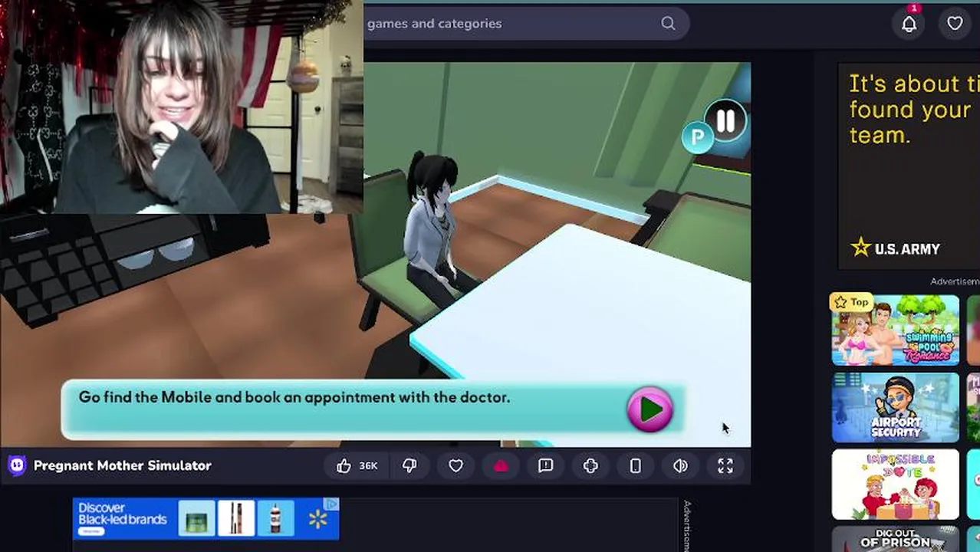Screen dimensions: 980x552
Task: Add game to favorites heart icon
Action: pyautogui.click(x=455, y=465)
